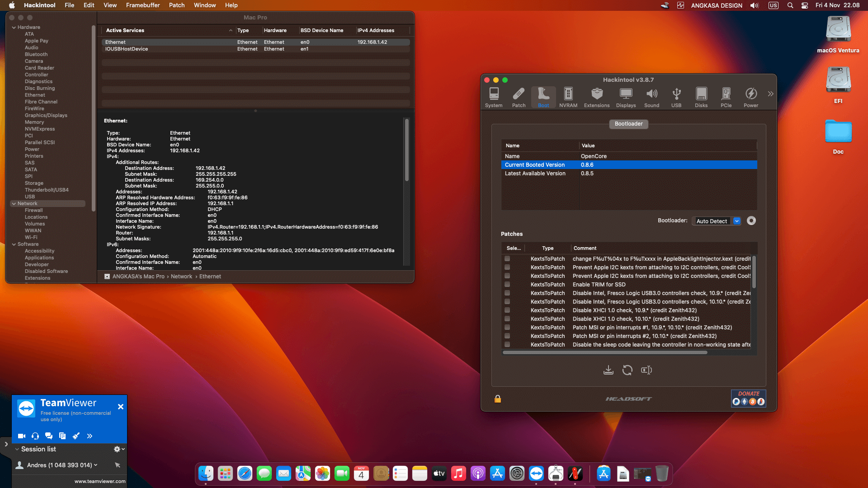
Task: Open Disks section in Hackintool
Action: click(701, 97)
